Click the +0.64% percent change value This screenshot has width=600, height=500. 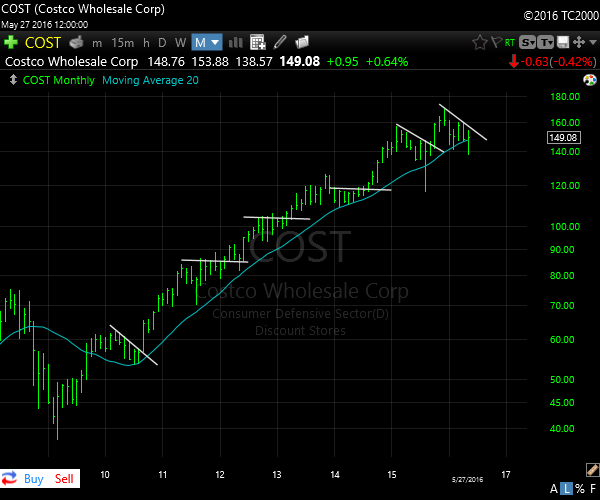coord(387,62)
